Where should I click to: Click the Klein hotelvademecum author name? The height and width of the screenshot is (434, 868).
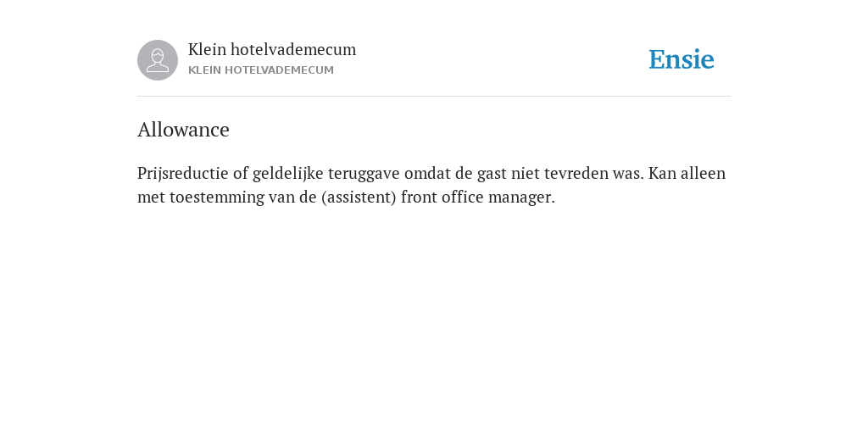(272, 50)
